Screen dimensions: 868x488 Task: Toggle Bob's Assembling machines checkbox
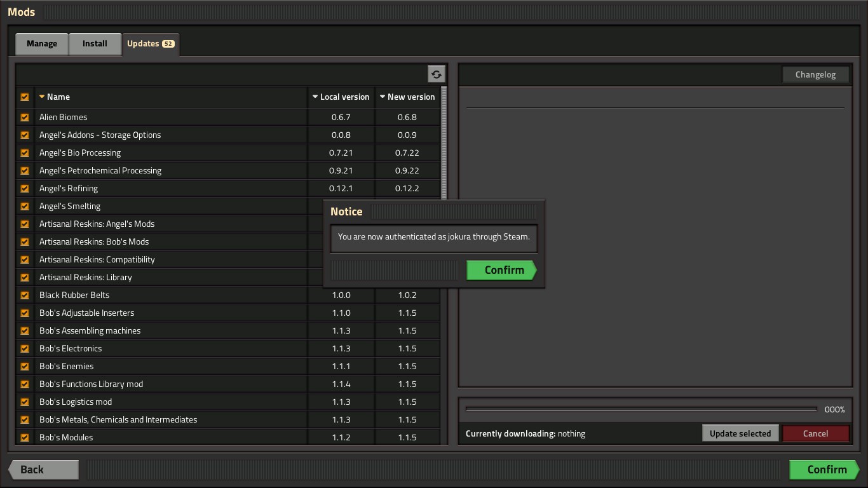[x=25, y=331]
